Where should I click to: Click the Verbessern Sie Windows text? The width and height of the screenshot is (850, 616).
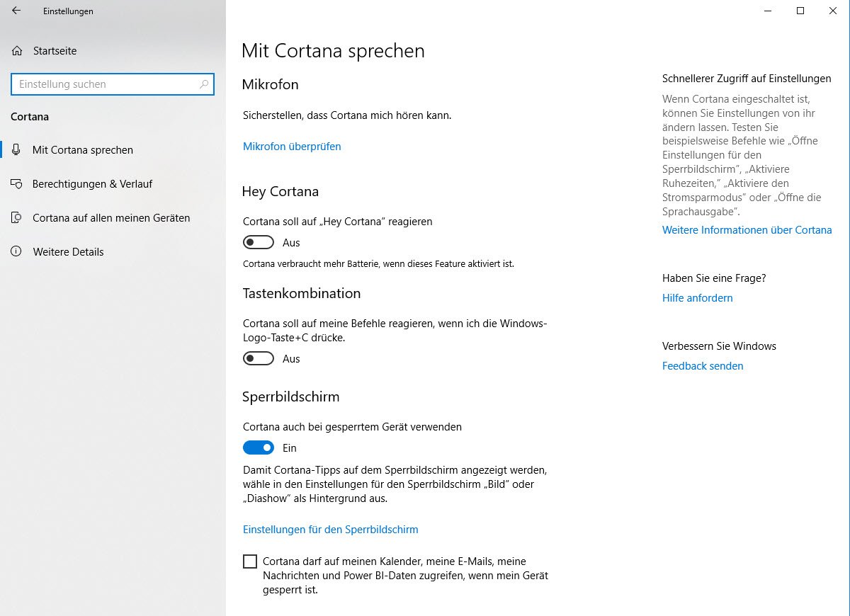(719, 346)
